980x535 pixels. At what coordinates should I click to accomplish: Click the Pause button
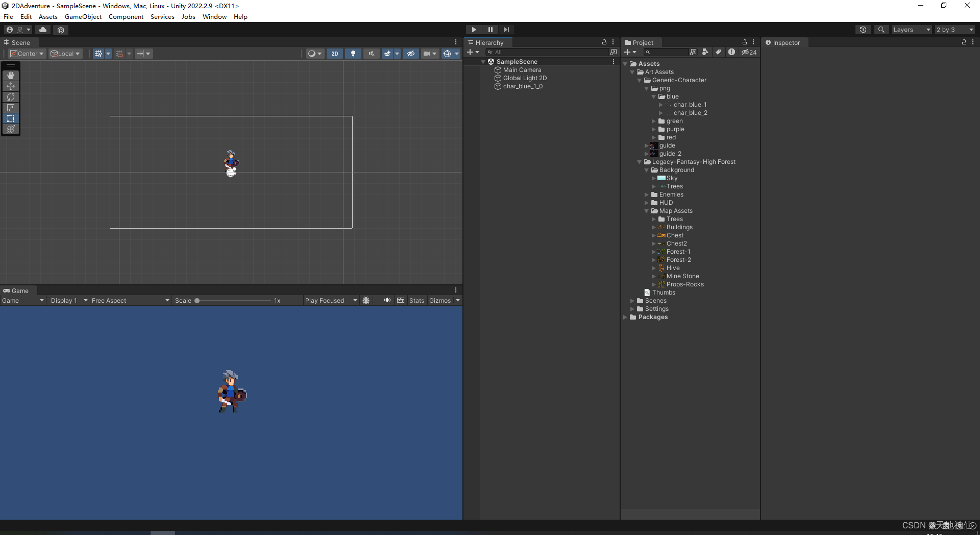coord(490,30)
